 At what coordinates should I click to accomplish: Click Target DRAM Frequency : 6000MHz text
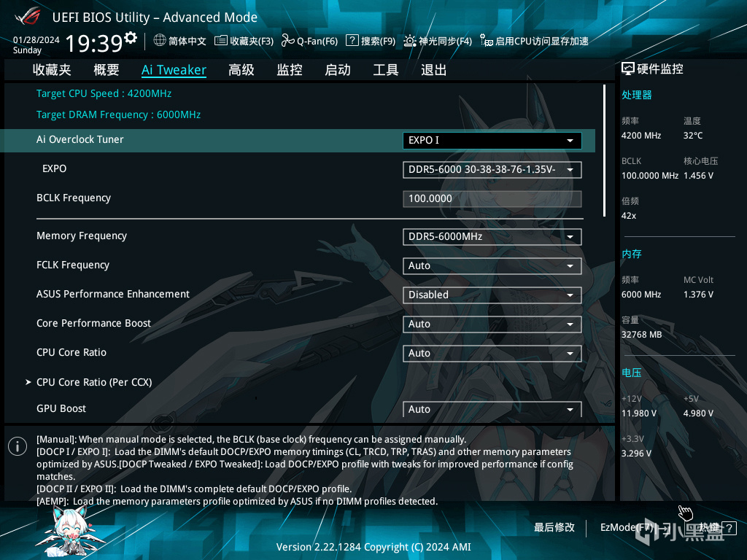(x=119, y=114)
